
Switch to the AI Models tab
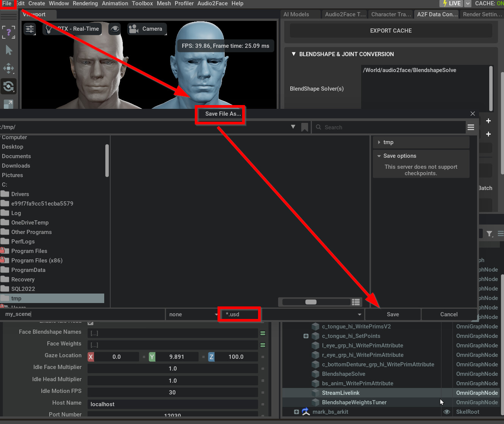[x=296, y=14]
